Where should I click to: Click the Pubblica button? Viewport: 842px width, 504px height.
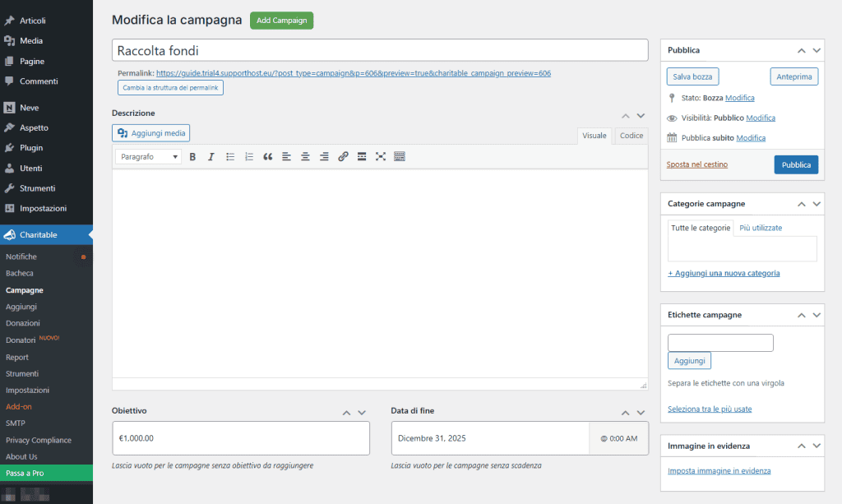[x=795, y=164]
